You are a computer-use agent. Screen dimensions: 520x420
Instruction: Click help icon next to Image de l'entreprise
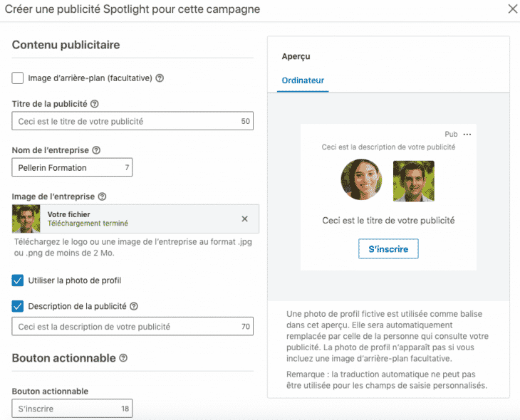tap(102, 196)
